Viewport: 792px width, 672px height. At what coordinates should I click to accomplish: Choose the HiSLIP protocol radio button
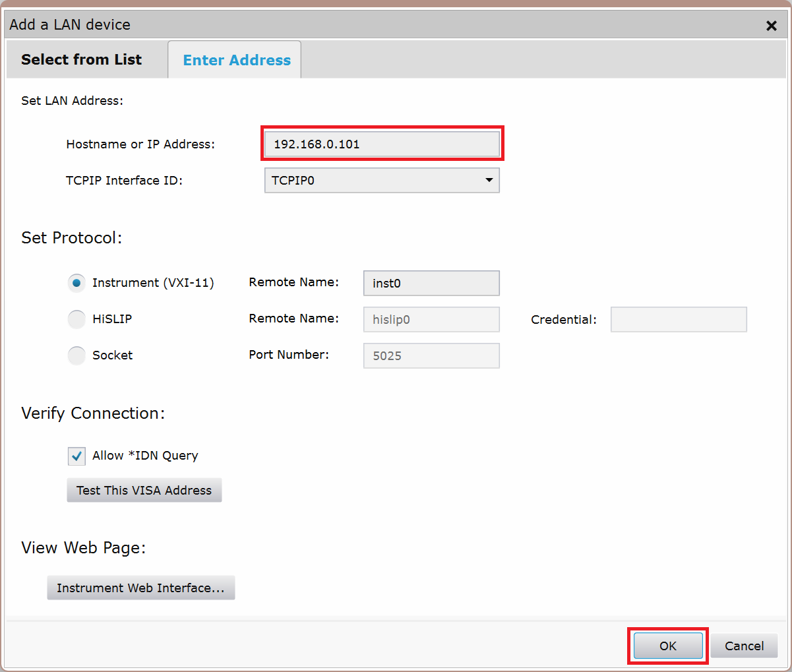point(77,319)
